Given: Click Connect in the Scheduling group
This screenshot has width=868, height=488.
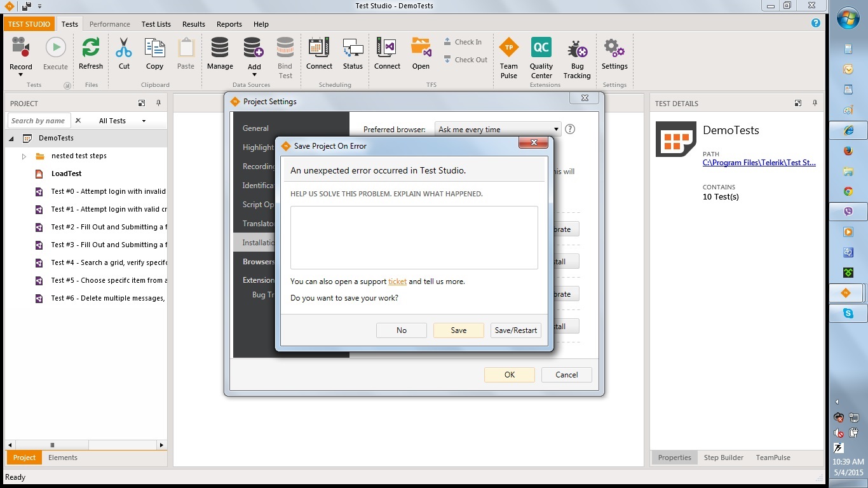Looking at the screenshot, I should pyautogui.click(x=319, y=48).
